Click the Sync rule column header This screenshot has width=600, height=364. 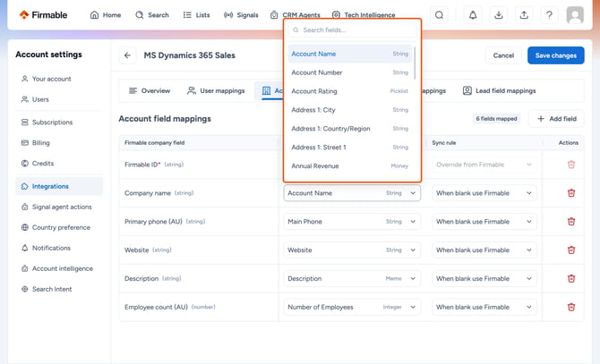pos(444,143)
